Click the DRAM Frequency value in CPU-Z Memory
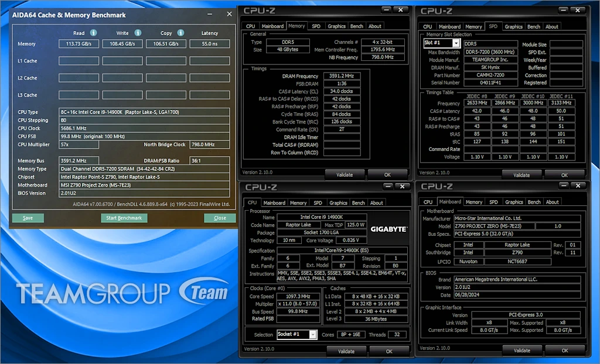This screenshot has width=600, height=364. pos(342,76)
